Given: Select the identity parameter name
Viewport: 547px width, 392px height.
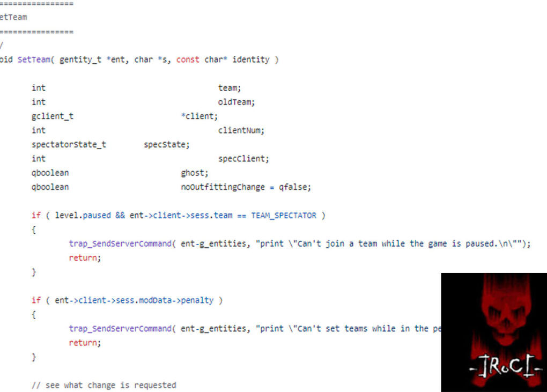Looking at the screenshot, I should click(x=250, y=60).
